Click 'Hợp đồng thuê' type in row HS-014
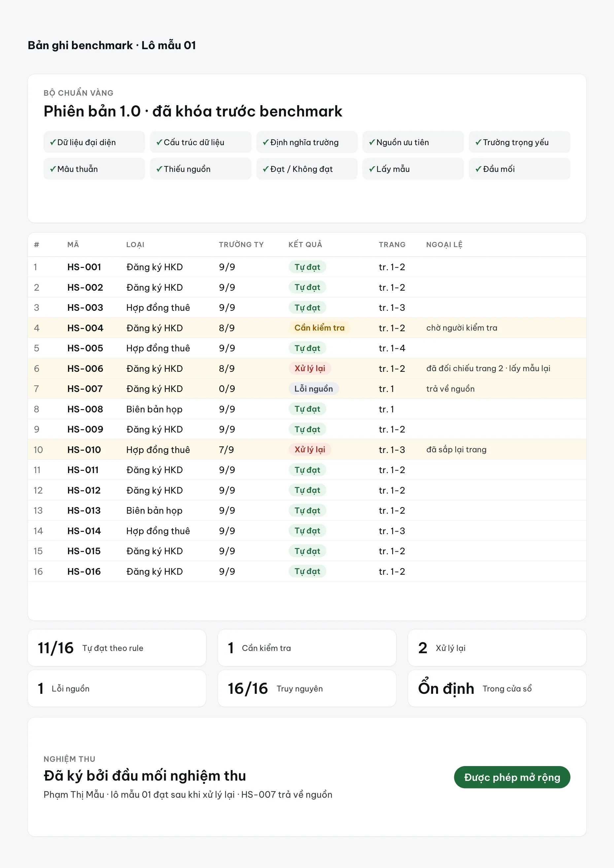614x868 pixels. [x=158, y=531]
